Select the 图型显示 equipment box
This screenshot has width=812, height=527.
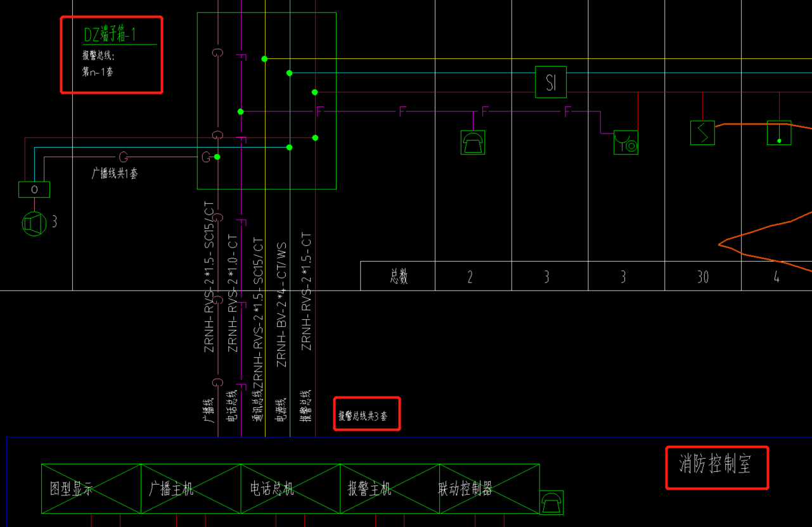(x=91, y=489)
